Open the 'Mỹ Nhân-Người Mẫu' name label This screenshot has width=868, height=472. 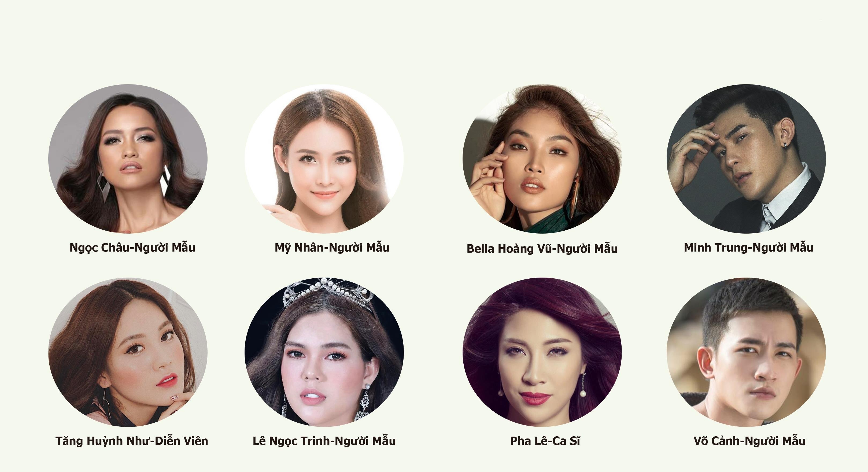click(x=332, y=248)
